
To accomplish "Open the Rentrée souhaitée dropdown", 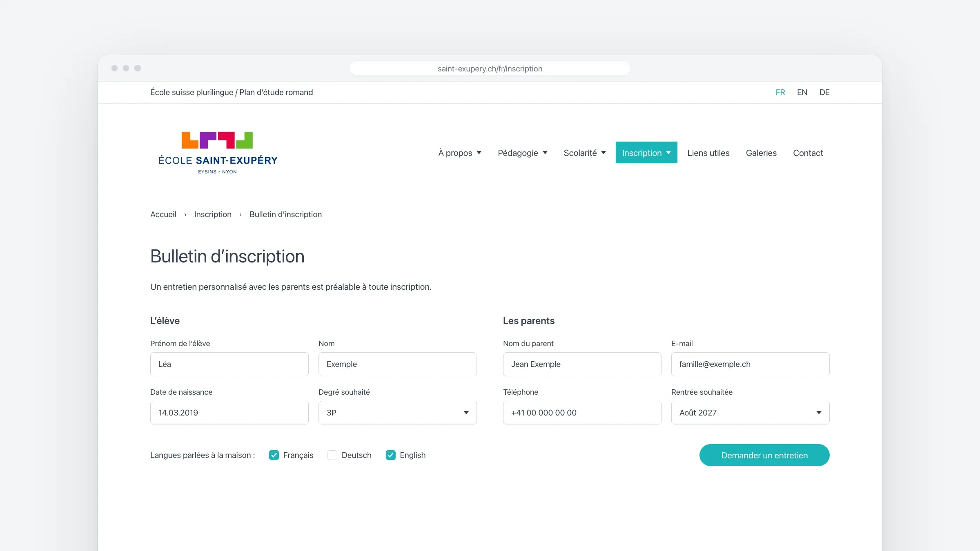I will [x=750, y=413].
